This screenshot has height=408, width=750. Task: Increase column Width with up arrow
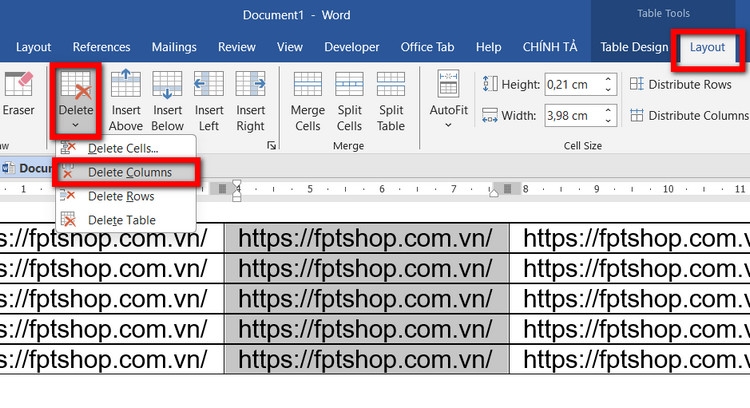608,110
